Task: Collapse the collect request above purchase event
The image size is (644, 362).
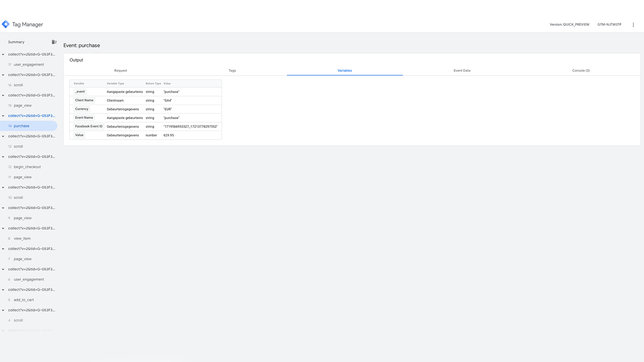Action: (x=3, y=116)
